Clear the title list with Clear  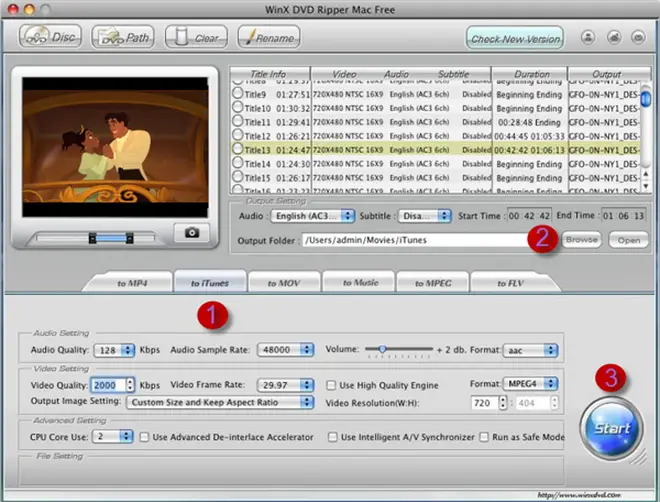tap(196, 37)
